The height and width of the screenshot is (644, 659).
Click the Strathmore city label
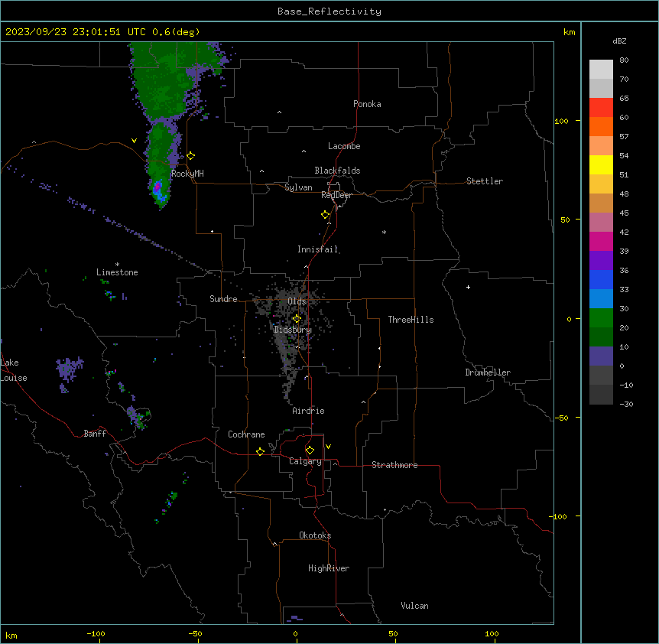[x=394, y=465]
